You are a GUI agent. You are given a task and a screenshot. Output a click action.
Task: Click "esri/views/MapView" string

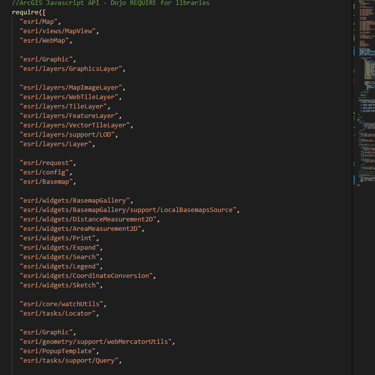[58, 31]
